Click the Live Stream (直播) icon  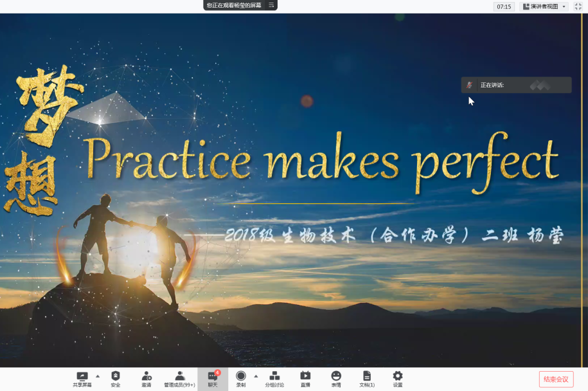click(305, 376)
